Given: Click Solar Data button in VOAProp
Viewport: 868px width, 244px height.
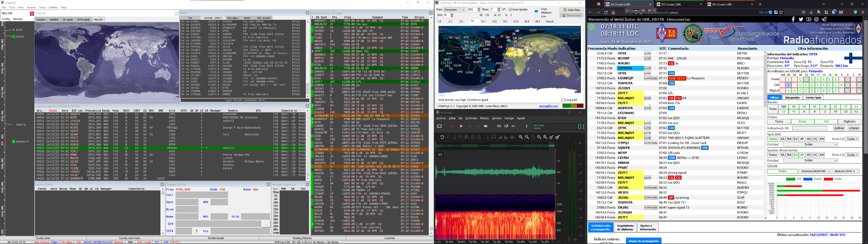Looking at the screenshot, I should click(572, 10).
